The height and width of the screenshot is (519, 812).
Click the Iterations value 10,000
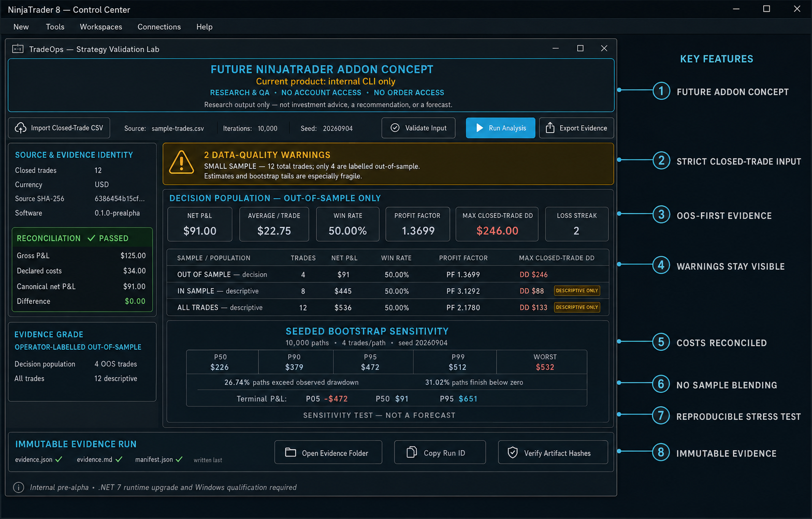coord(268,128)
